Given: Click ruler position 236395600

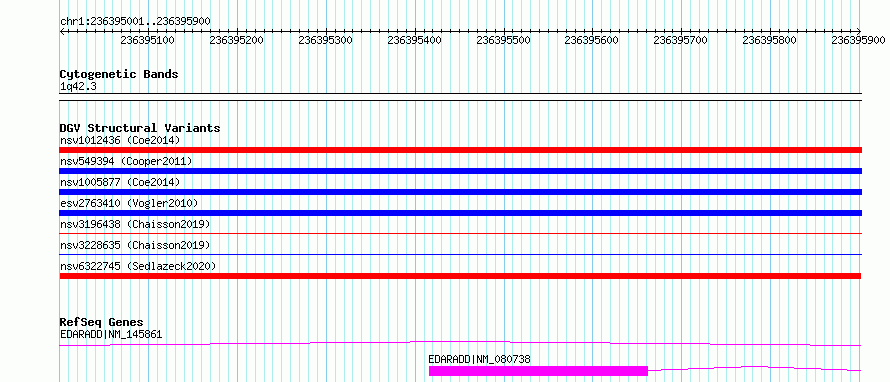Looking at the screenshot, I should pos(592,40).
